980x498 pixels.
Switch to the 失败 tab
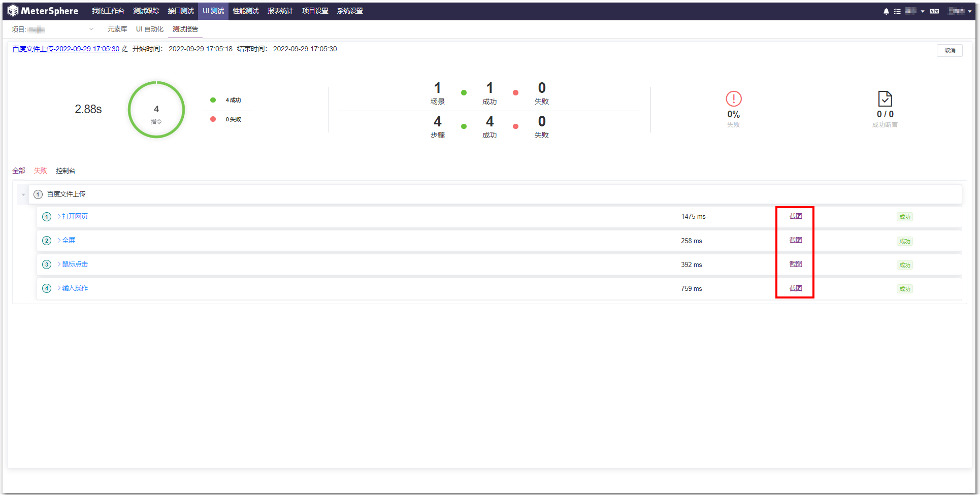coord(40,171)
